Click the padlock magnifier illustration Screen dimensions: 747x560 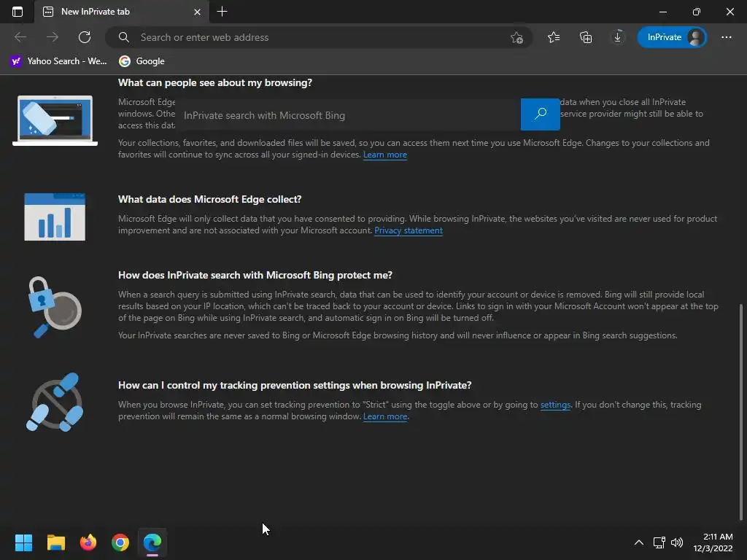[54, 307]
